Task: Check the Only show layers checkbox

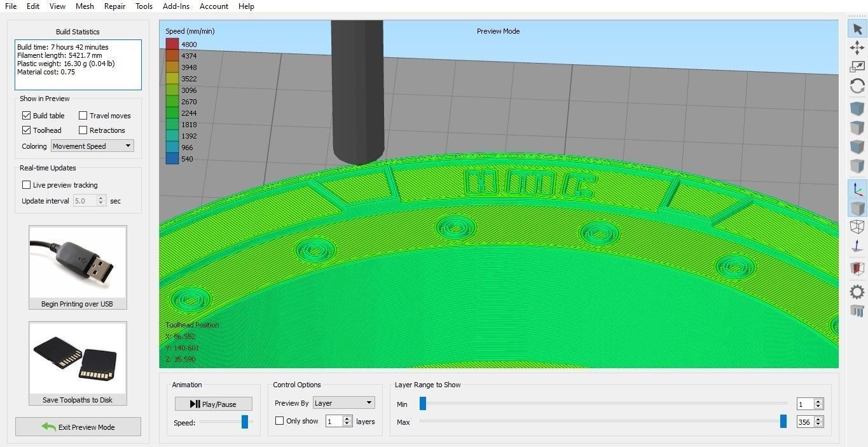Action: [x=279, y=421]
